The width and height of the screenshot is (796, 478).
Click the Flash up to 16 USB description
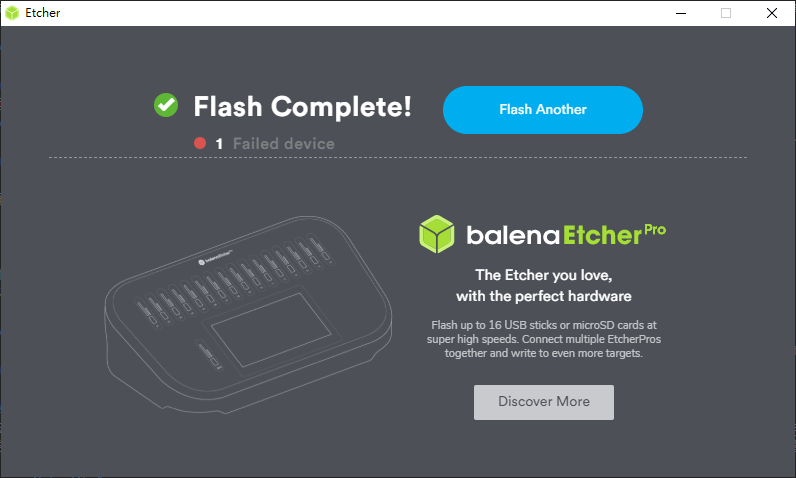(x=544, y=339)
